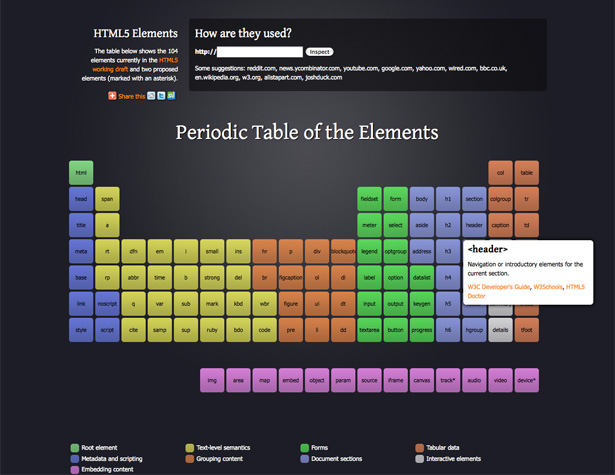The width and height of the screenshot is (615, 475).
Task: Select the caption element tile
Action: click(x=500, y=225)
